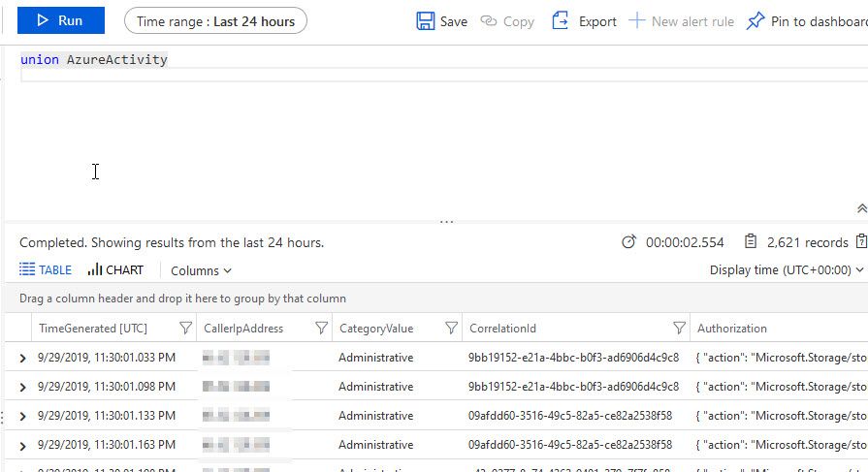Image resolution: width=868 pixels, height=472 pixels.
Task: Expand the 11:30:01.133 PM row
Action: tap(22, 417)
